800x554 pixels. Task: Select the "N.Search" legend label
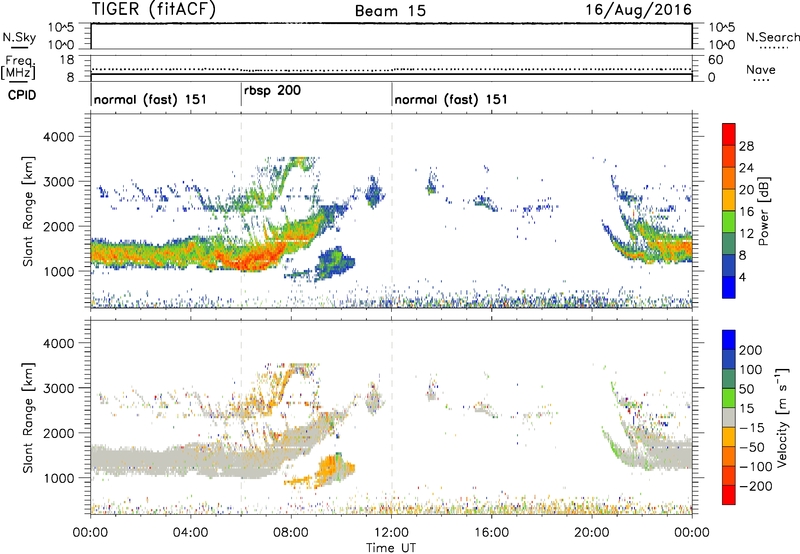772,37
